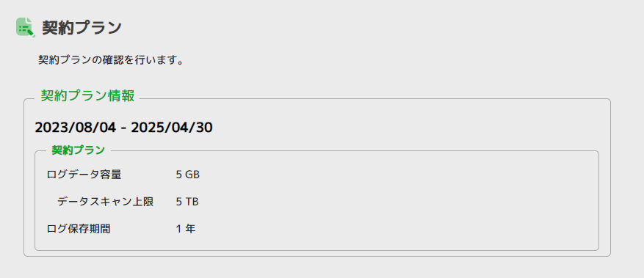Click the TB unit in data scan limit
The width and height of the screenshot is (644, 278).
(x=192, y=202)
